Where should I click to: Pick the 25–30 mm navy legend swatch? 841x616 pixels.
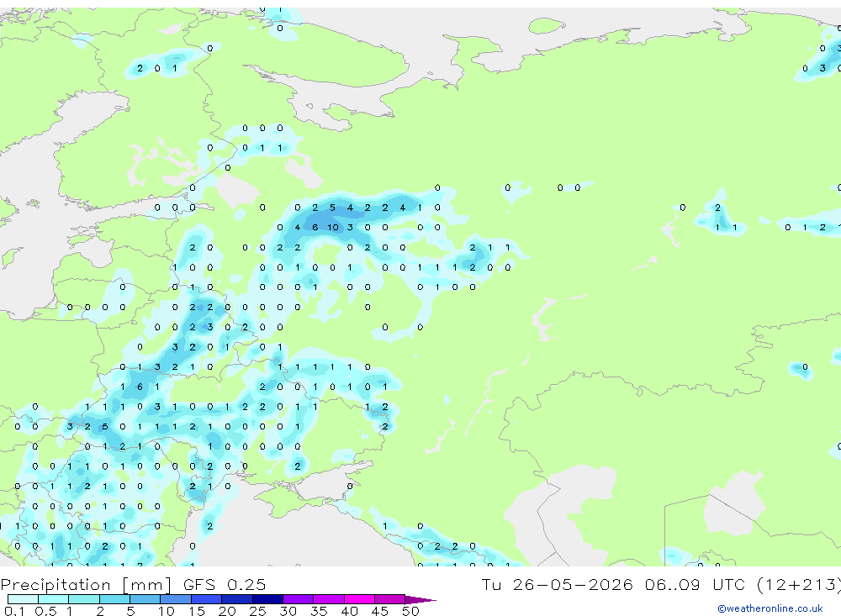(267, 599)
